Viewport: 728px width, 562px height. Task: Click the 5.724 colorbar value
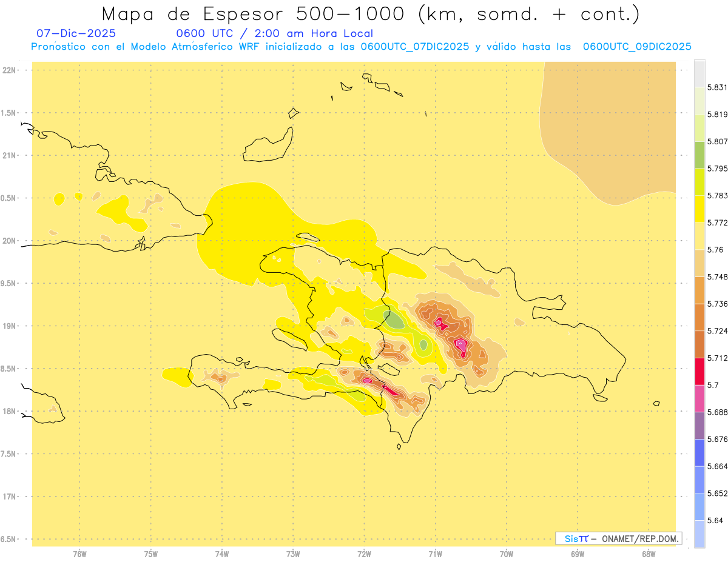point(718,331)
